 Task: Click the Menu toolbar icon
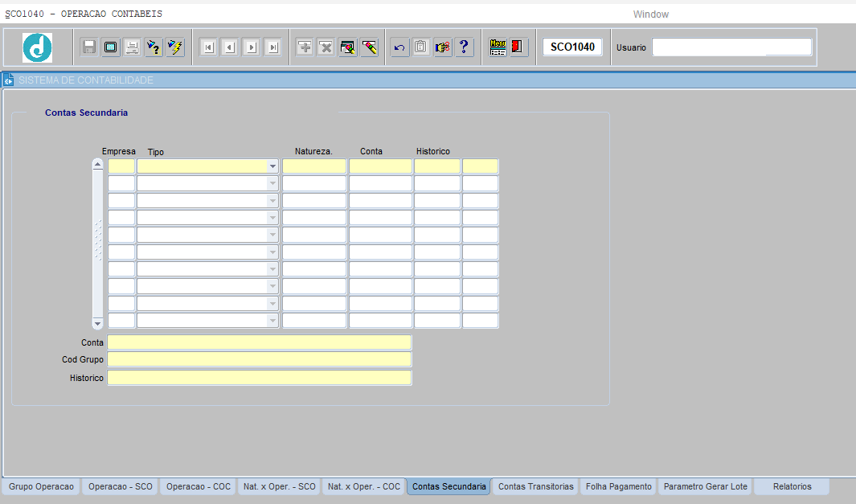[498, 47]
